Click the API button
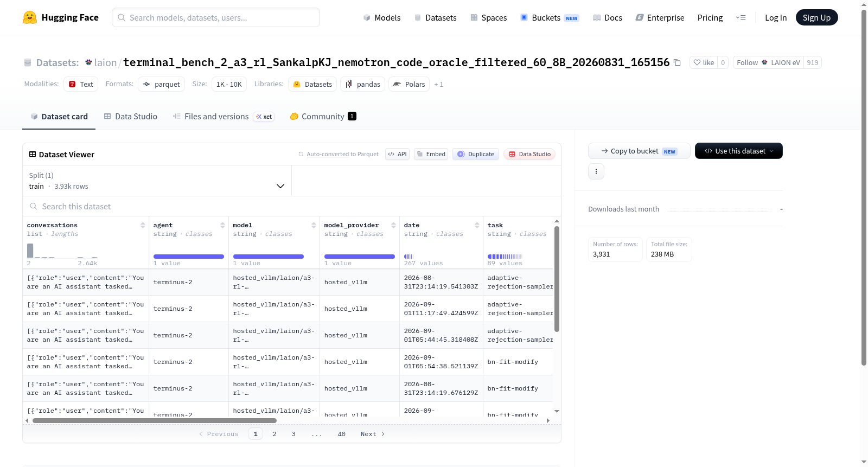This screenshot has height=467, width=868. [397, 154]
